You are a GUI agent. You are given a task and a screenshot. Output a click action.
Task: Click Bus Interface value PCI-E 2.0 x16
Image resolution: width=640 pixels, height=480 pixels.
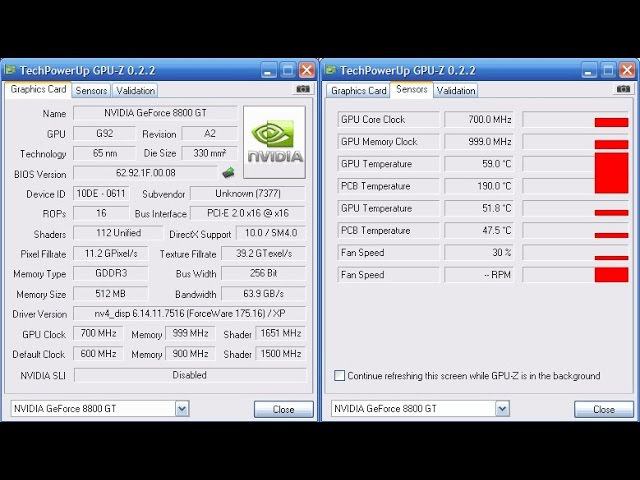click(248, 213)
